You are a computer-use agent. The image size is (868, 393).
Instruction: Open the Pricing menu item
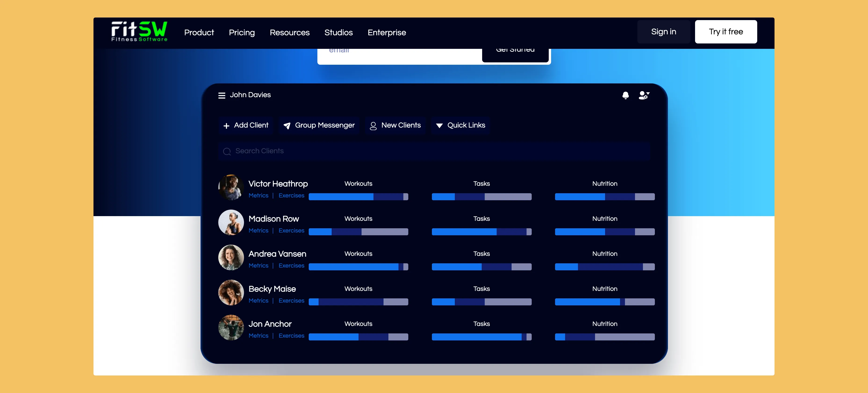point(242,33)
